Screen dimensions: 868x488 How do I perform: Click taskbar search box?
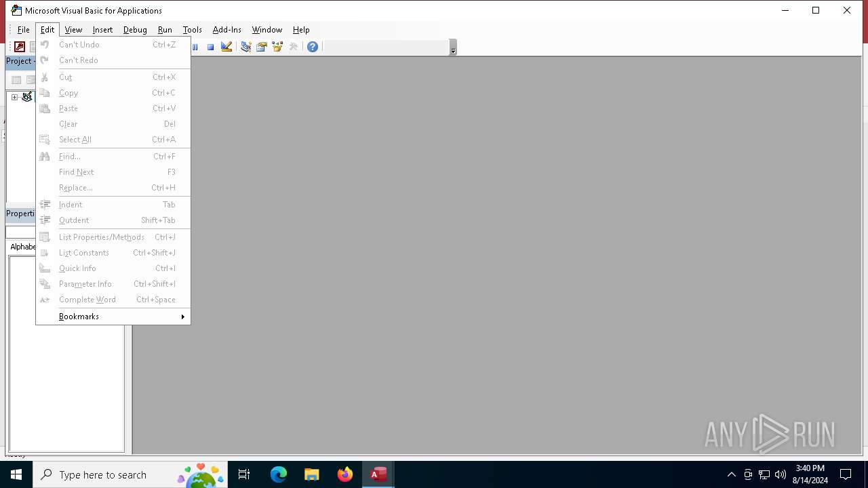pyautogui.click(x=130, y=474)
